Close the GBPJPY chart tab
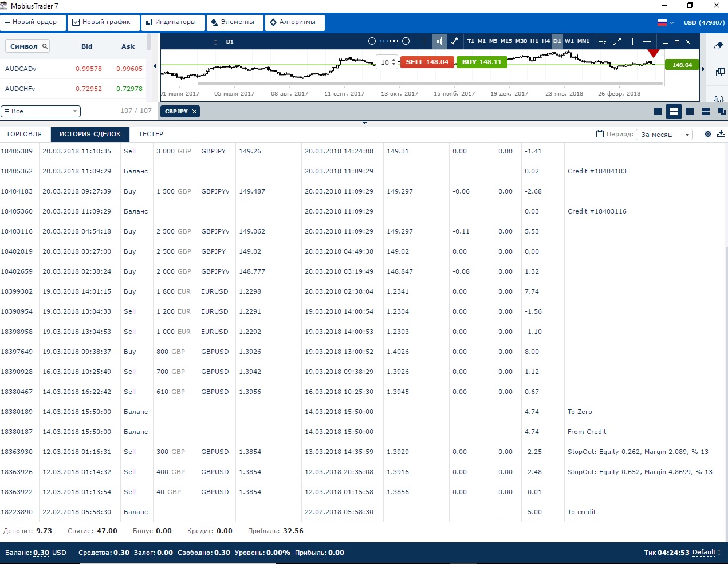 (195, 111)
